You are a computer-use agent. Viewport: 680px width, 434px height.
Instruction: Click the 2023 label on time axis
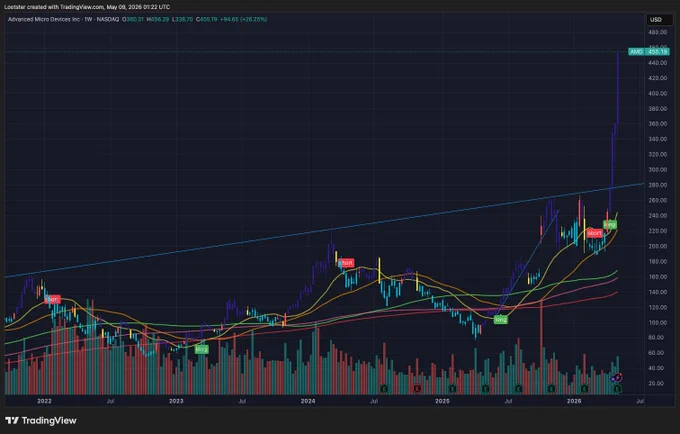[176, 401]
